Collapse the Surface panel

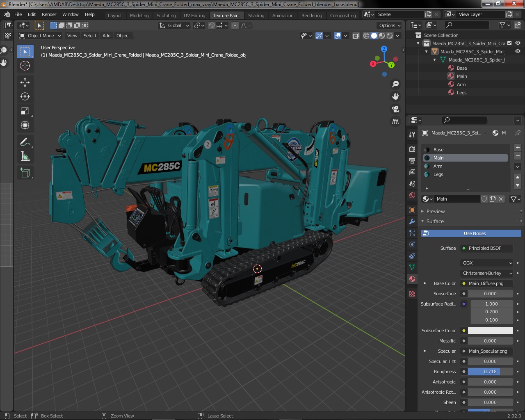(x=435, y=221)
